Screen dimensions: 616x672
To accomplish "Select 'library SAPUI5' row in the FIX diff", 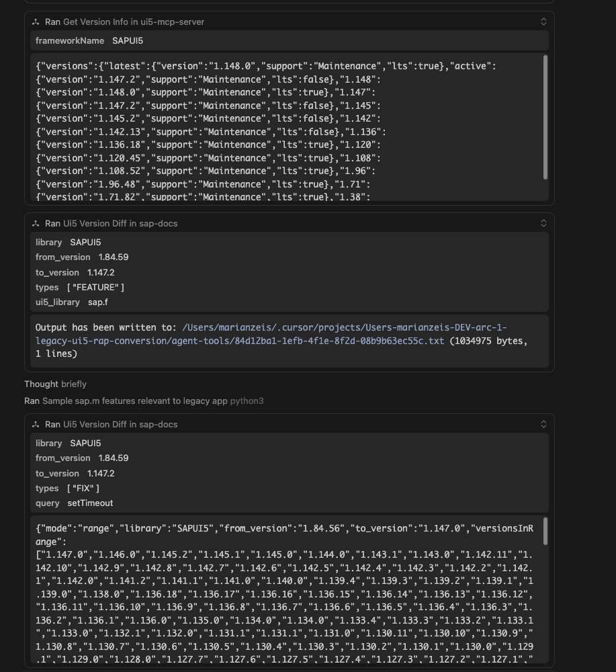I will point(68,443).
